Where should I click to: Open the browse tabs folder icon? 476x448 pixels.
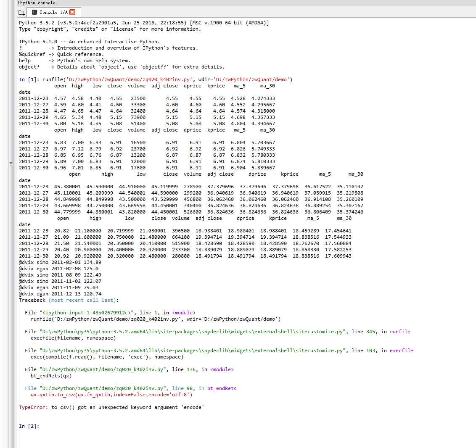(21, 13)
